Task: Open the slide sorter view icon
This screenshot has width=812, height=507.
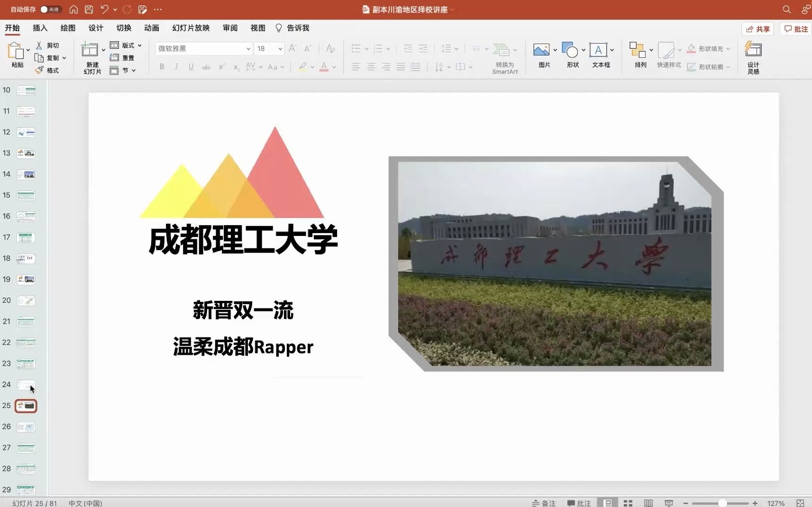Action: (x=628, y=503)
